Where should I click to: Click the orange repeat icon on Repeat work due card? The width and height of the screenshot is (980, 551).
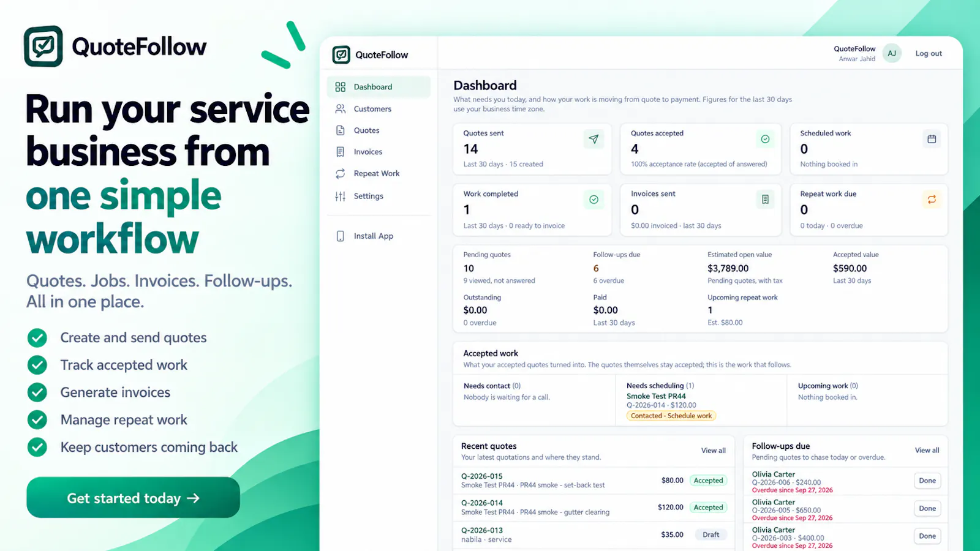[932, 200]
